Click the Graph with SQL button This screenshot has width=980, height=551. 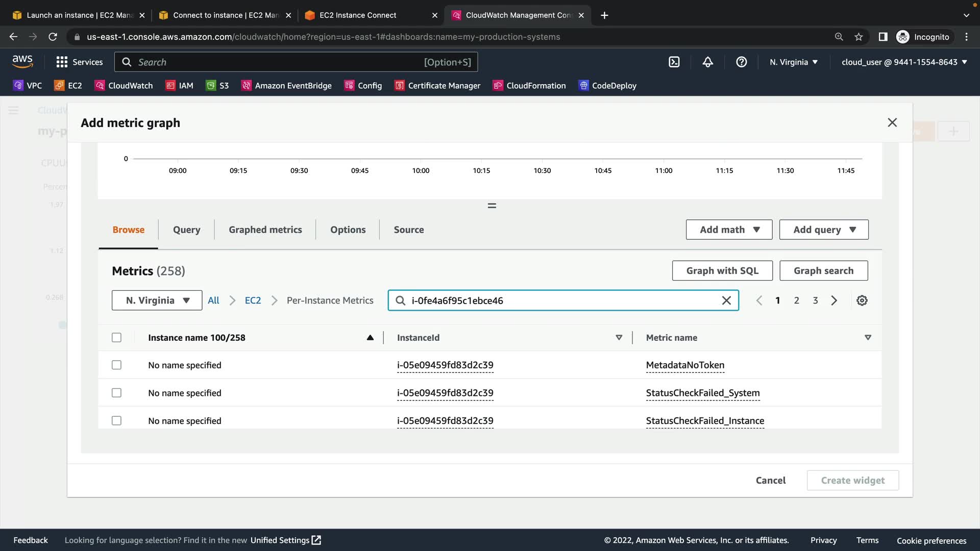pos(722,271)
